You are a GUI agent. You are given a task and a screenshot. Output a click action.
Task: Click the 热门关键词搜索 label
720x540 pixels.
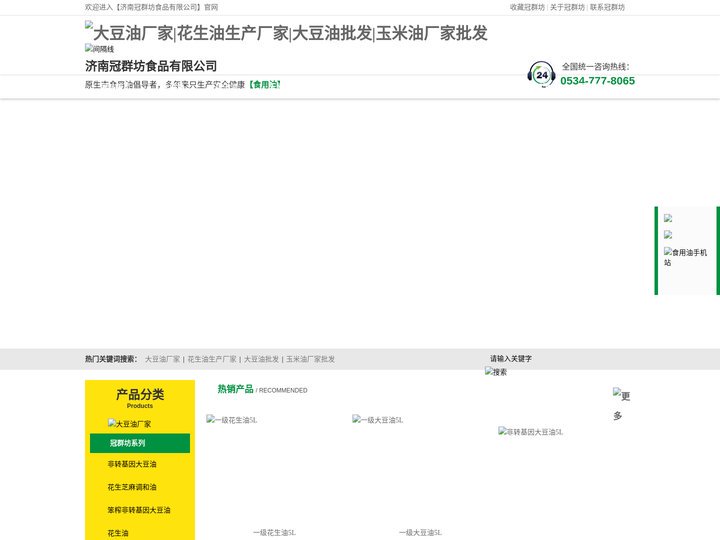[111, 359]
